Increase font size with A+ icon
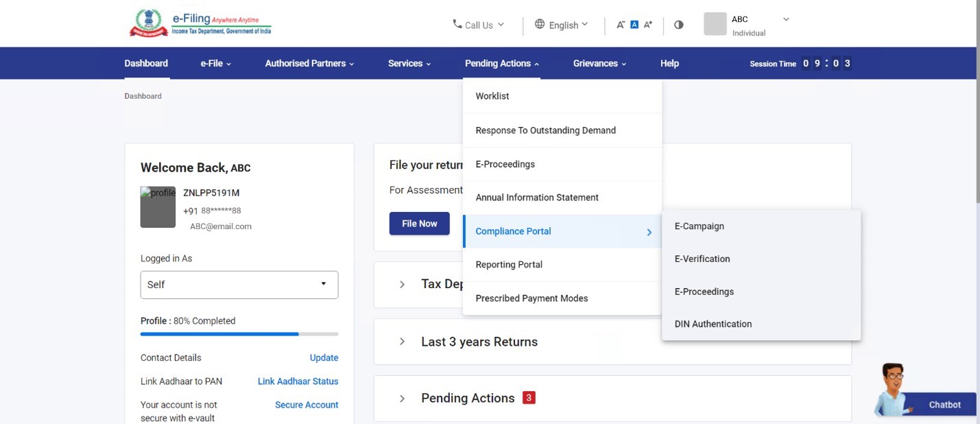This screenshot has height=424, width=980. [x=648, y=25]
